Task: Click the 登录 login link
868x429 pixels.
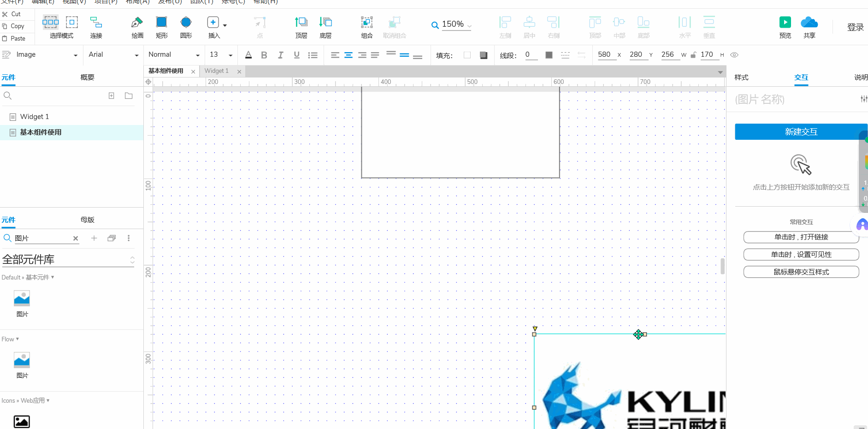Action: click(855, 27)
